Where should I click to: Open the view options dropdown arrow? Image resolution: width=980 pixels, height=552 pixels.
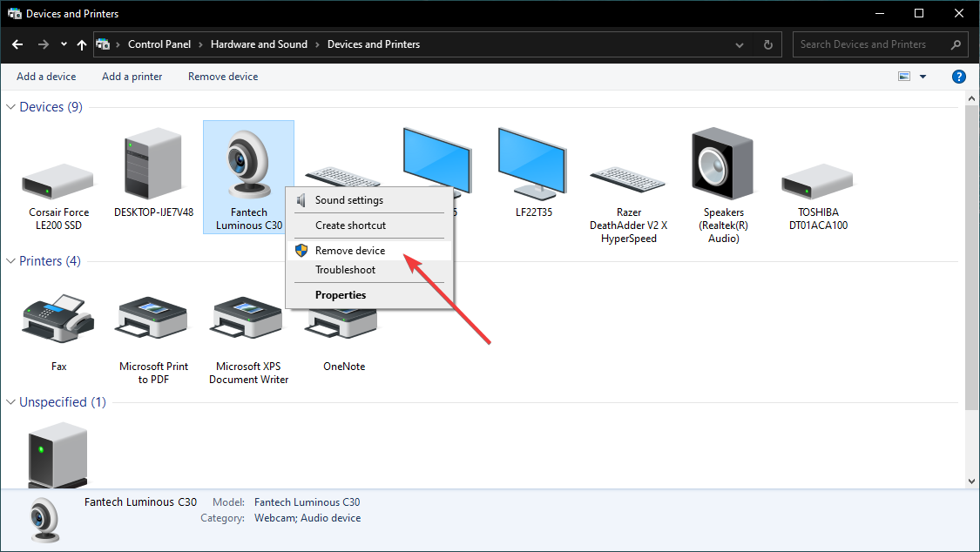923,77
